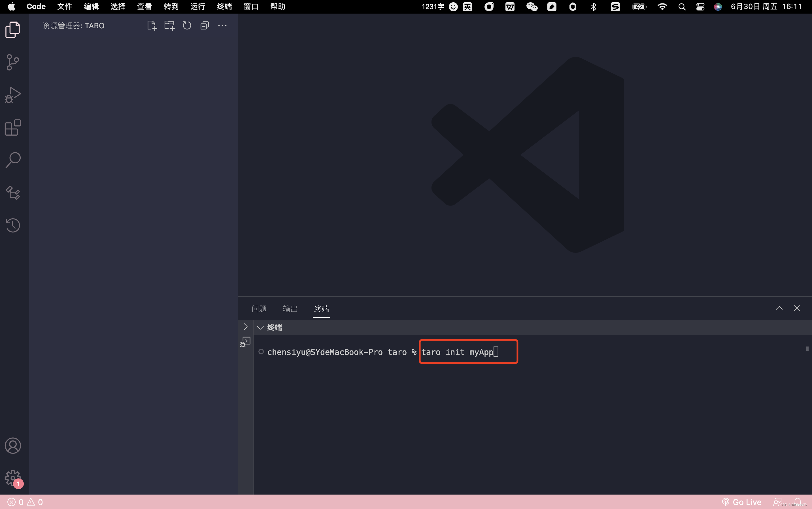
Task: Open the notifications bell in status bar
Action: click(x=798, y=502)
